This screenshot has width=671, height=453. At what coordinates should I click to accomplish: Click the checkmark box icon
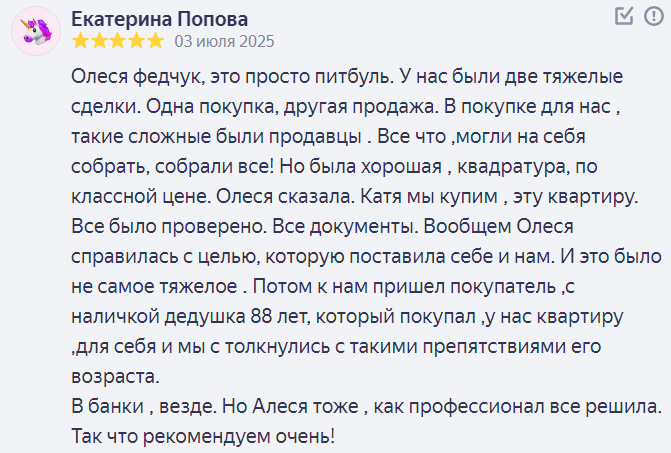(x=624, y=16)
